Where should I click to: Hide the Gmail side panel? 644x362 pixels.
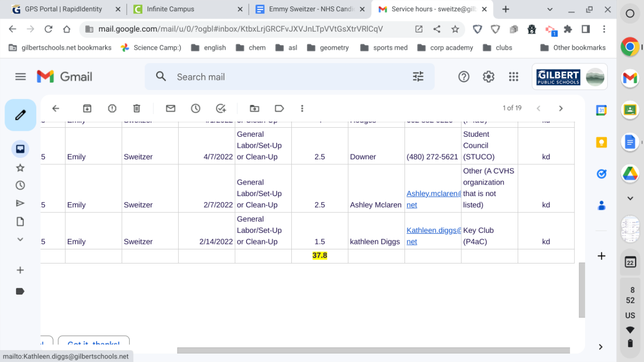pyautogui.click(x=601, y=347)
